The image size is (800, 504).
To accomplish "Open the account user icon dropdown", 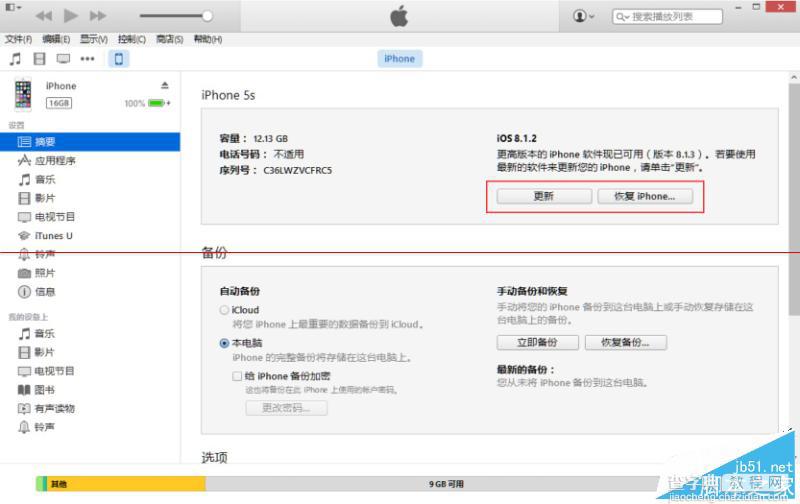I will click(583, 16).
